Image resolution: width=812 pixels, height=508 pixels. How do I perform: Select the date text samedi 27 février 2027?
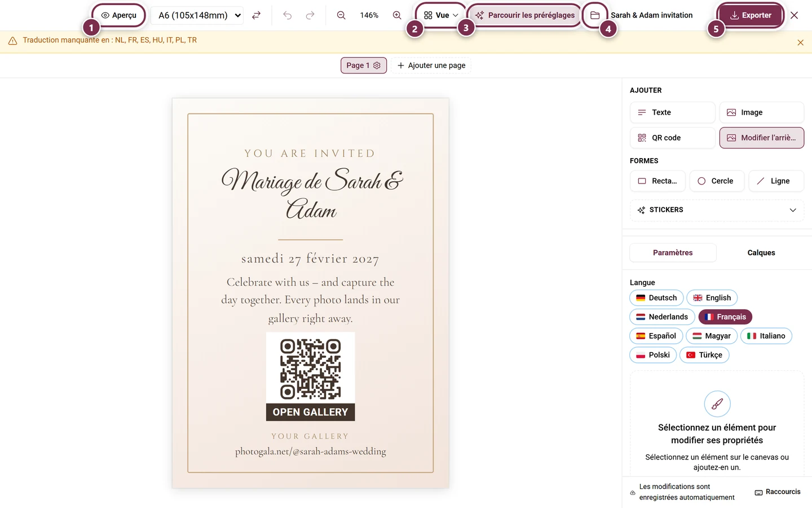click(x=310, y=259)
